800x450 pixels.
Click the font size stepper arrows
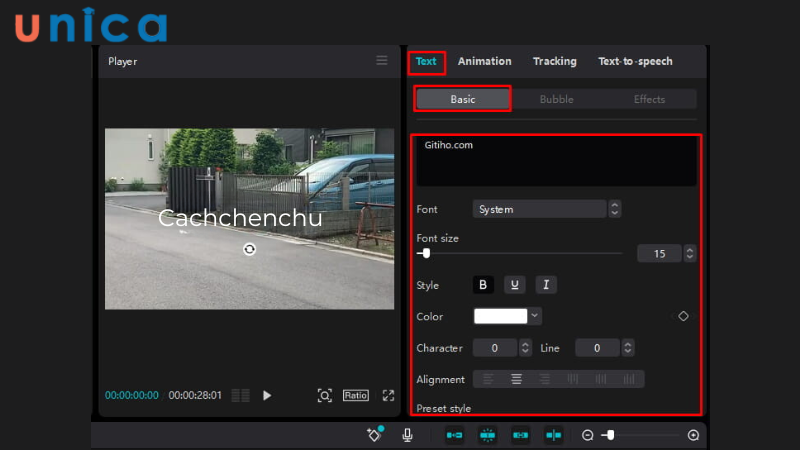[x=690, y=254]
